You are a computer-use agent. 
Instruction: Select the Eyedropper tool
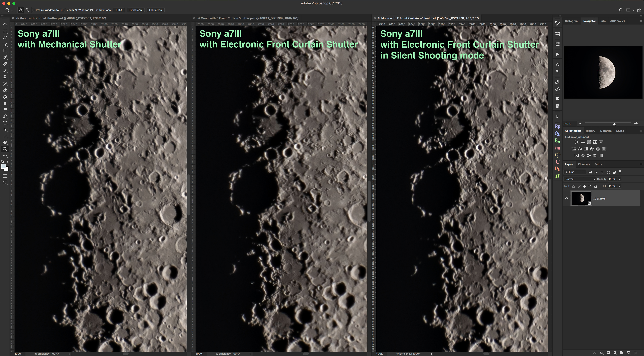click(x=5, y=57)
